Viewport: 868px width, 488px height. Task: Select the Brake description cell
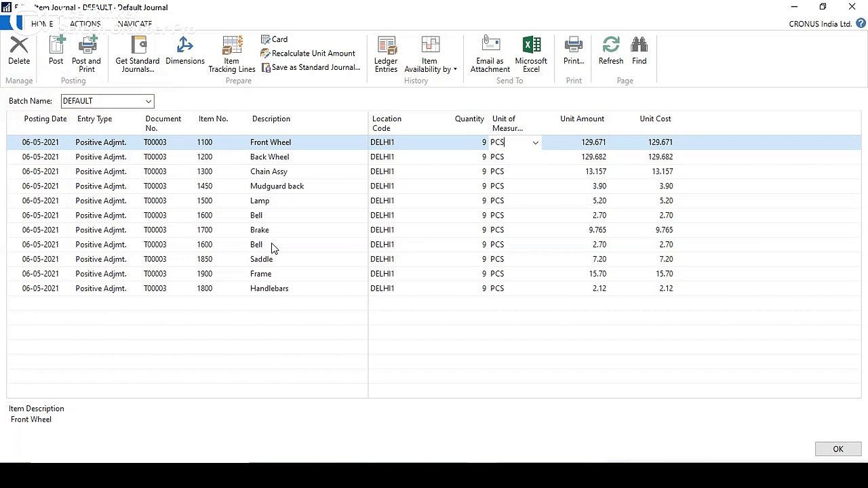pos(260,230)
